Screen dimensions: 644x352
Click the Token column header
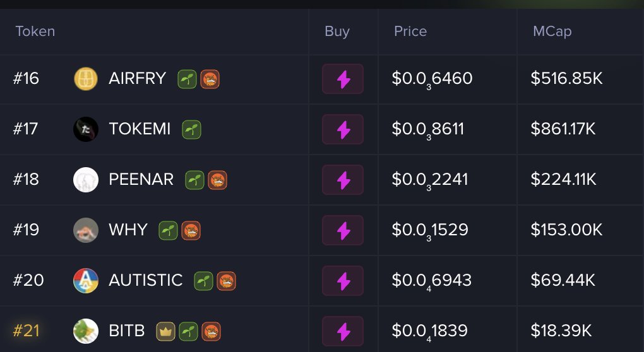tap(35, 31)
